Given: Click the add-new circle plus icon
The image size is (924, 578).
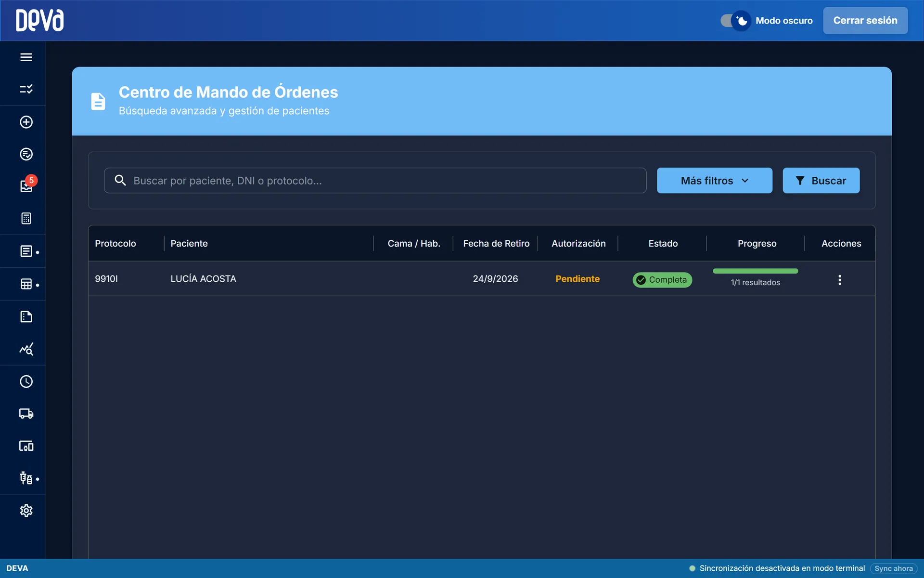Looking at the screenshot, I should (x=26, y=122).
